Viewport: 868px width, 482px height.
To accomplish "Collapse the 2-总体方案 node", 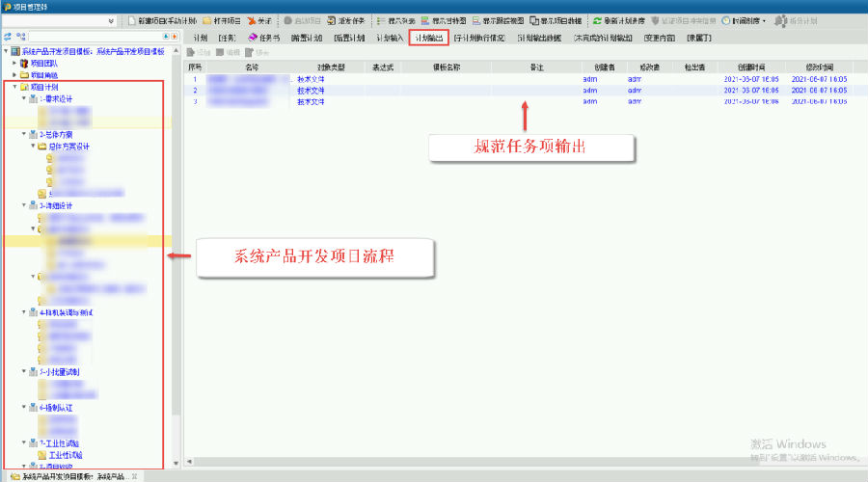I will click(x=24, y=134).
